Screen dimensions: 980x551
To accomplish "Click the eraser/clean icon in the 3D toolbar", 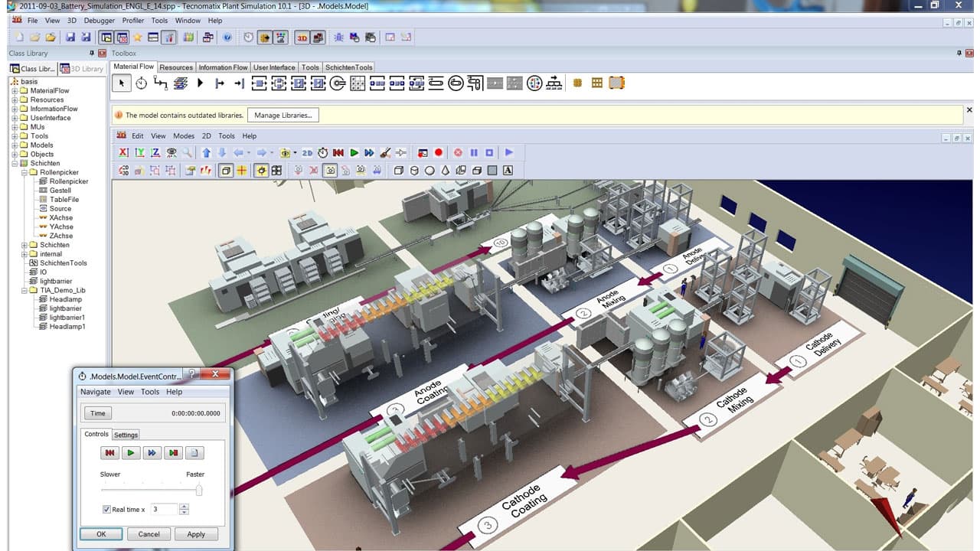I will click(x=387, y=152).
